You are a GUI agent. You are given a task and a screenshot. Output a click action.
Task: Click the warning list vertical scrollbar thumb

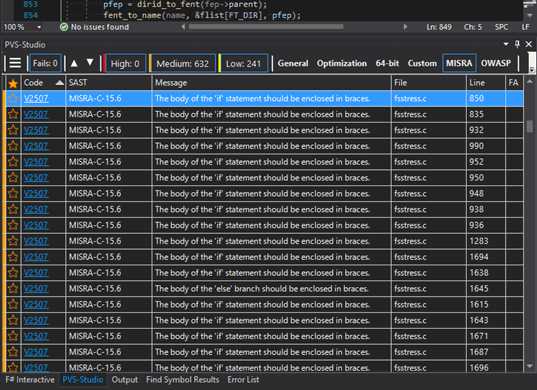(529, 126)
